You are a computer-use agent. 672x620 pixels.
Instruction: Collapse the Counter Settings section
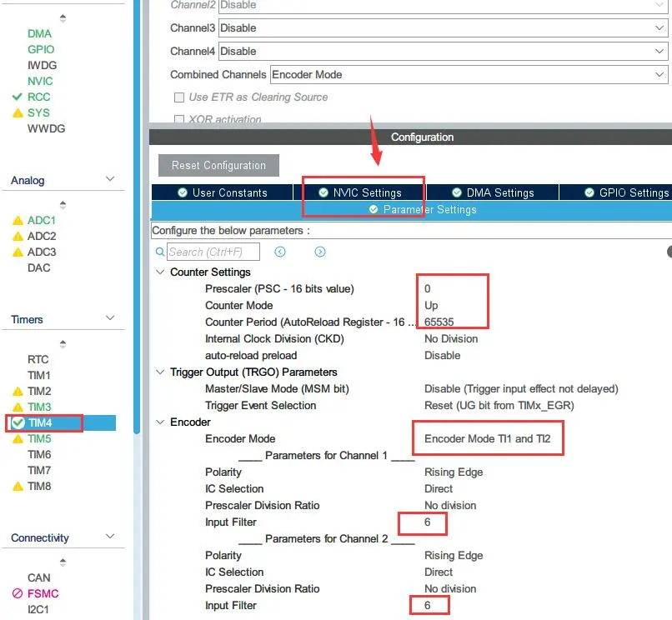(x=160, y=272)
